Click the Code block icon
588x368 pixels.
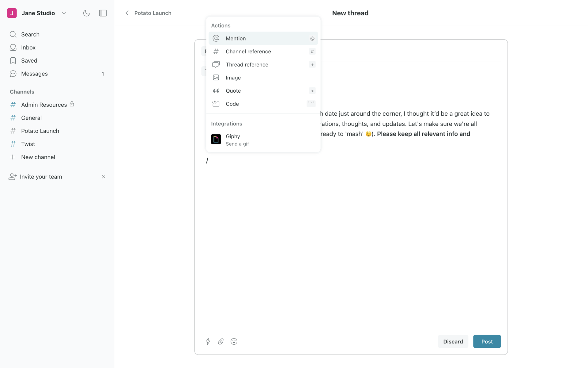pos(216,104)
